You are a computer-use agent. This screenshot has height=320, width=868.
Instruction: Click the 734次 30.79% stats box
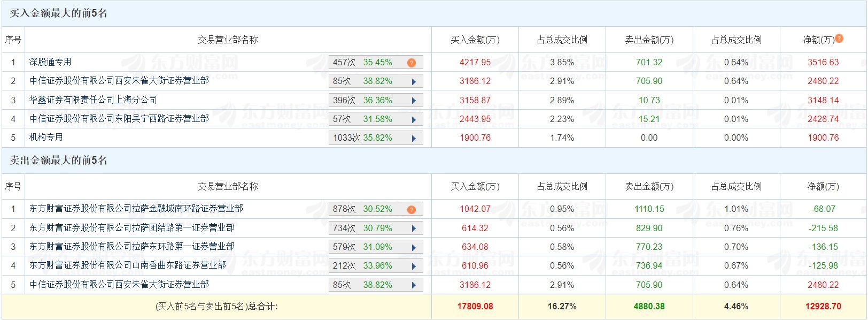(x=376, y=228)
